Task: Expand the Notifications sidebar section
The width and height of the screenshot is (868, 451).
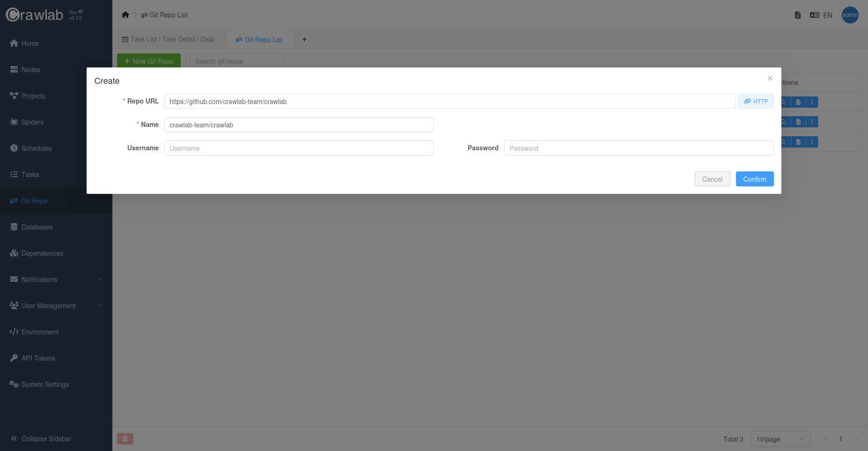Action: (x=39, y=280)
